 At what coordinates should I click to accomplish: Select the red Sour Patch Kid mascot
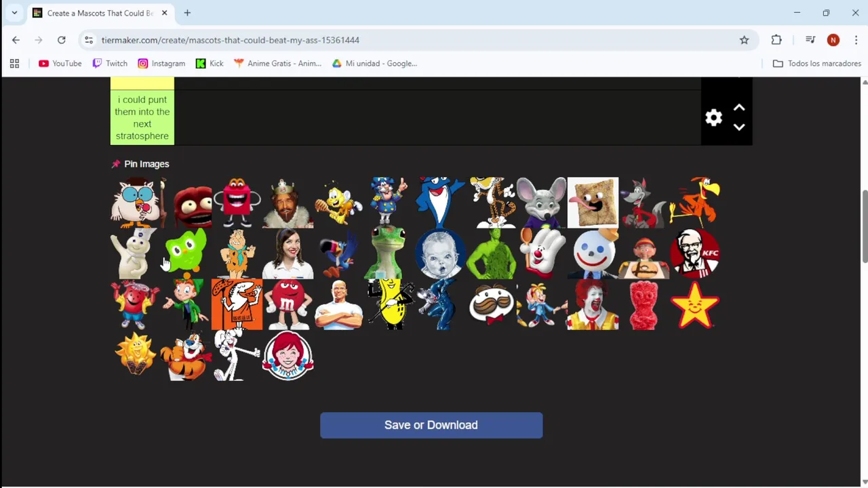coord(644,304)
